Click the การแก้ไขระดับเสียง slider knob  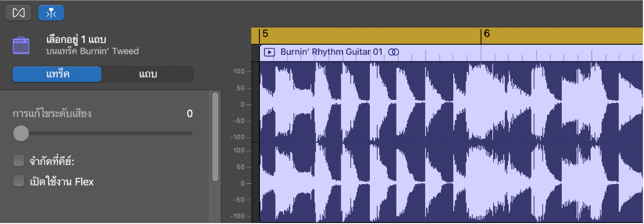pos(21,133)
